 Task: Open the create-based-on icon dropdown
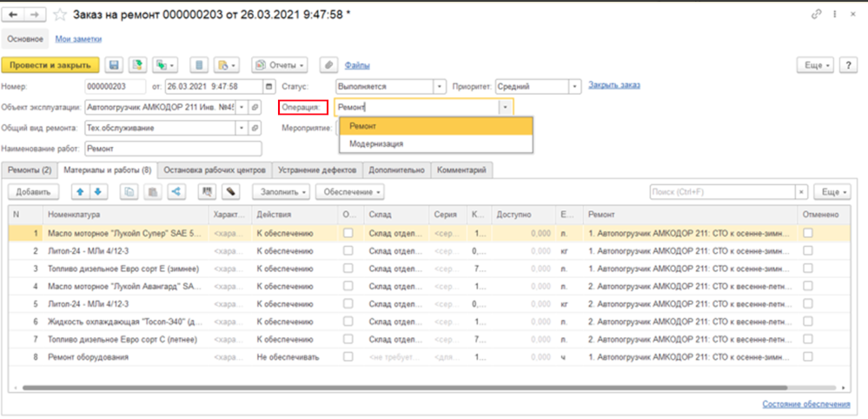pyautogui.click(x=165, y=65)
